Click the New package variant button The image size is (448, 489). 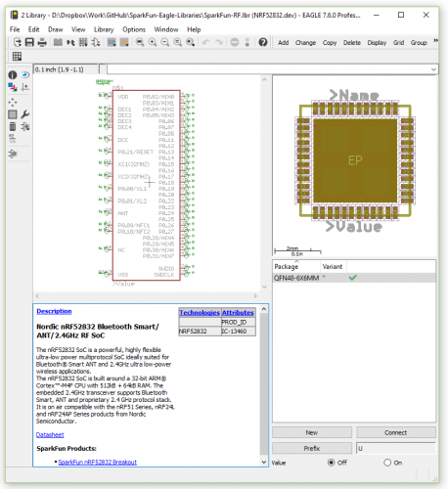point(312,432)
